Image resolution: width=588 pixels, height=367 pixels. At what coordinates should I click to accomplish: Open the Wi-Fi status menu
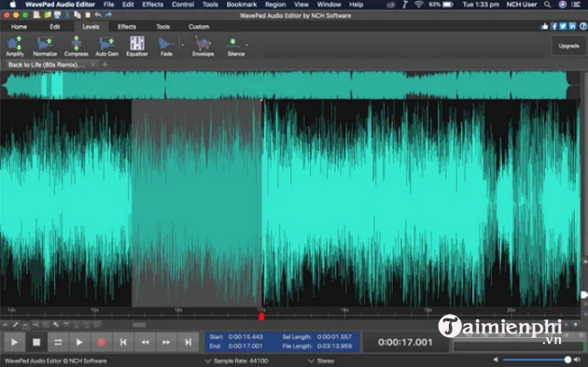[x=418, y=5]
